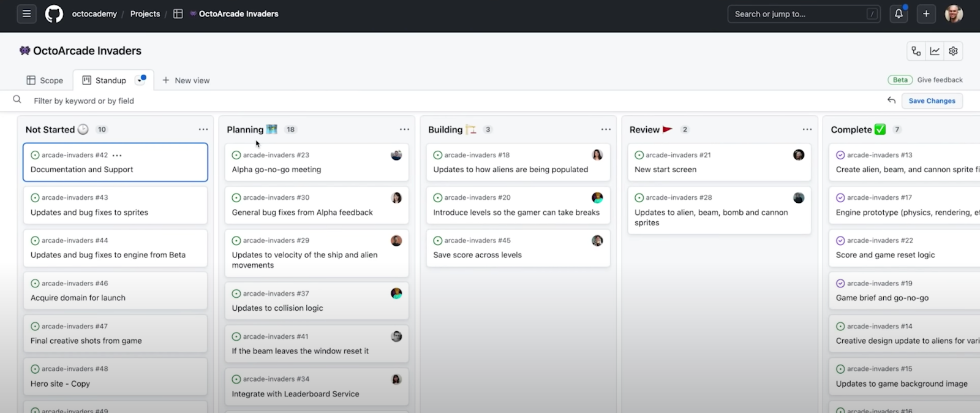Image resolution: width=980 pixels, height=413 pixels.
Task: Click assignee avatar on arcade-invaders #30 card
Action: (396, 198)
